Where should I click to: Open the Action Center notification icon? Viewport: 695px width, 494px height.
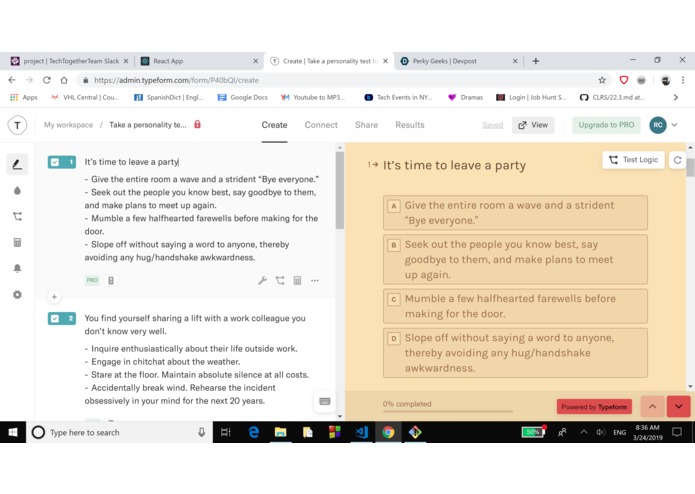point(677,432)
